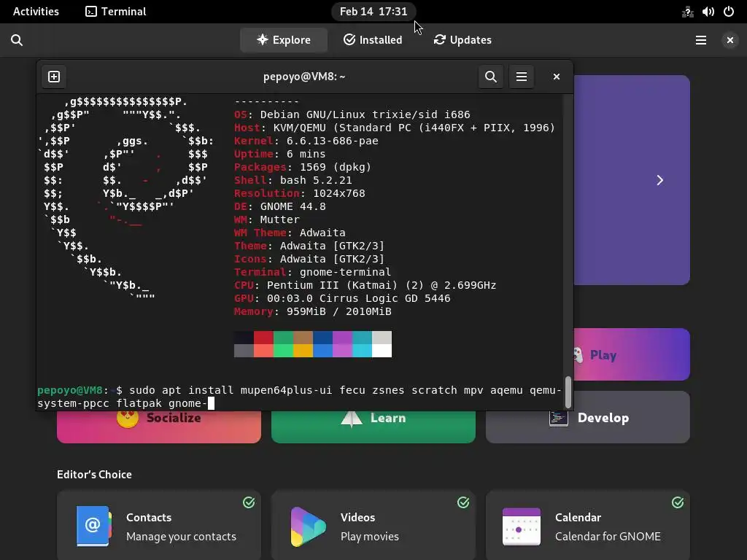This screenshot has height=560, width=747.
Task: Click the volume icon in top bar
Action: [x=708, y=12]
